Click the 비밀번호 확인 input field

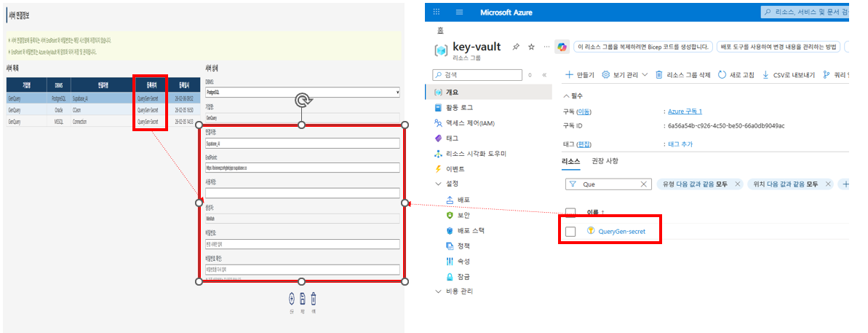[302, 270]
